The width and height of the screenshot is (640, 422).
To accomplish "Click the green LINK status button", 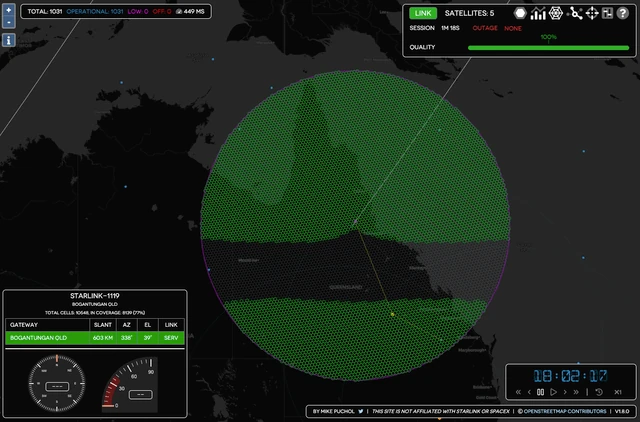I will [x=423, y=13].
